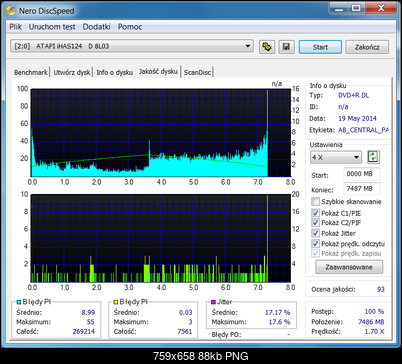Minimize the Nero DiscSpeed window
The height and width of the screenshot is (364, 402).
tap(339, 8)
